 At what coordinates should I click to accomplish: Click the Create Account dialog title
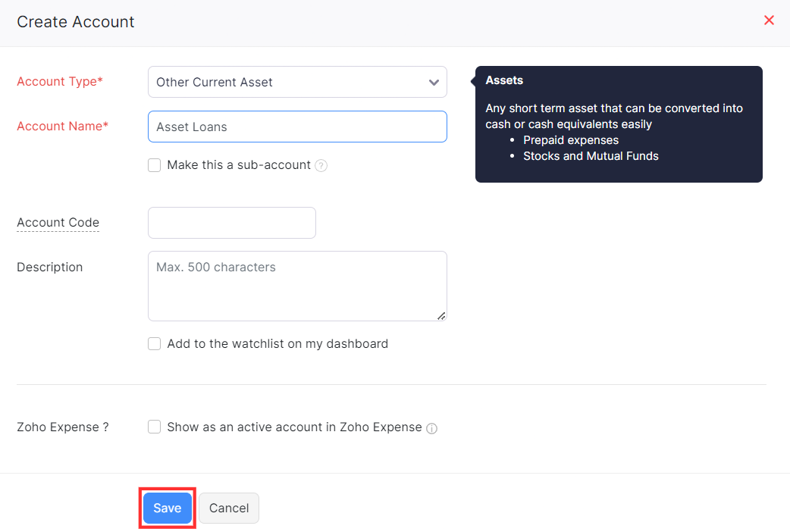click(75, 22)
